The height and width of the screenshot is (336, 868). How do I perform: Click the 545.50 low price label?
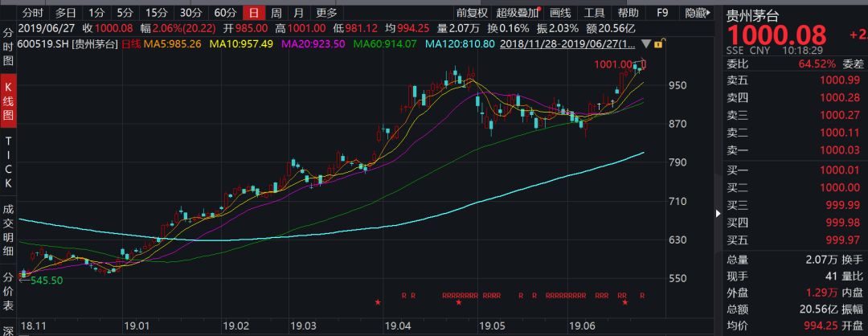47,281
